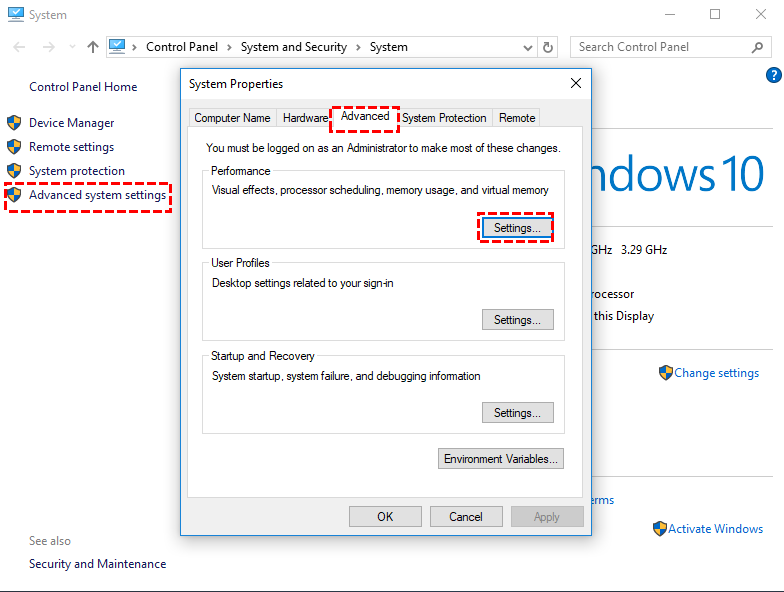
Task: Click the Forward navigation arrow
Action: [48, 47]
